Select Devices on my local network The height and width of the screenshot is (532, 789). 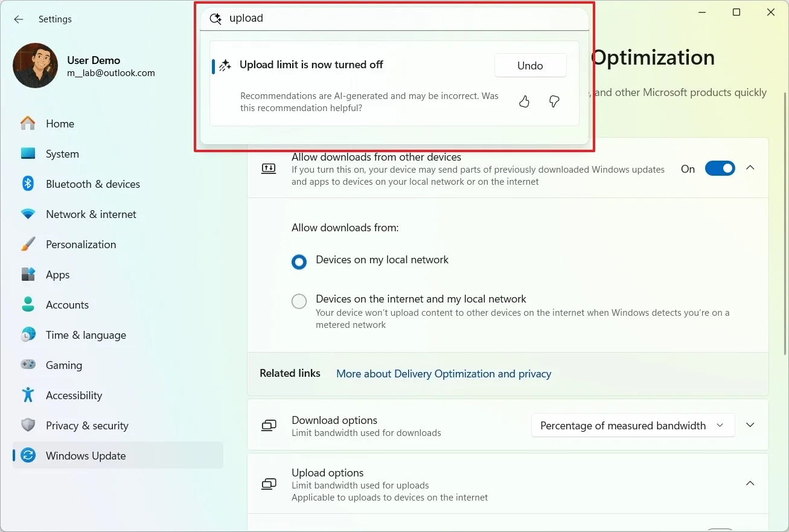tap(299, 262)
